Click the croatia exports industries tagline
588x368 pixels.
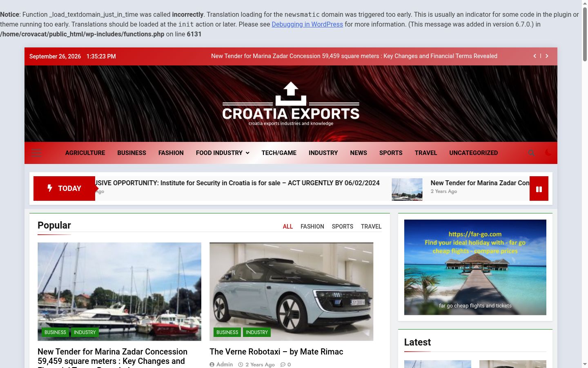pos(291,123)
